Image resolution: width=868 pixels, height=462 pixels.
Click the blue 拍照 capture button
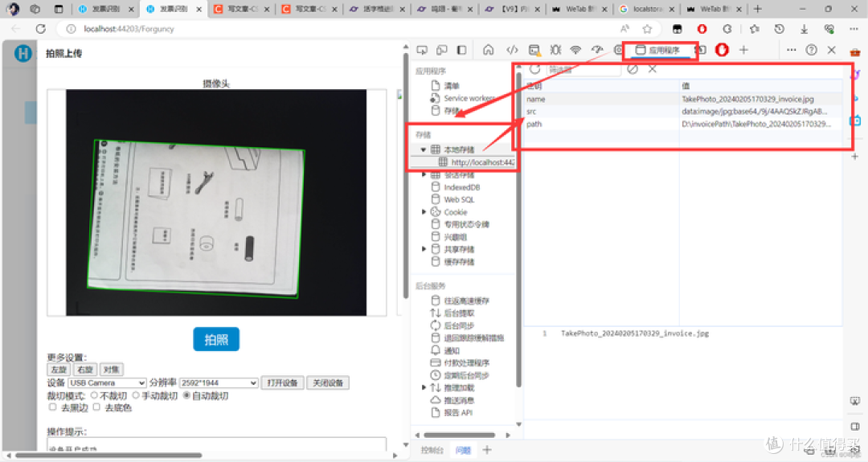point(216,339)
